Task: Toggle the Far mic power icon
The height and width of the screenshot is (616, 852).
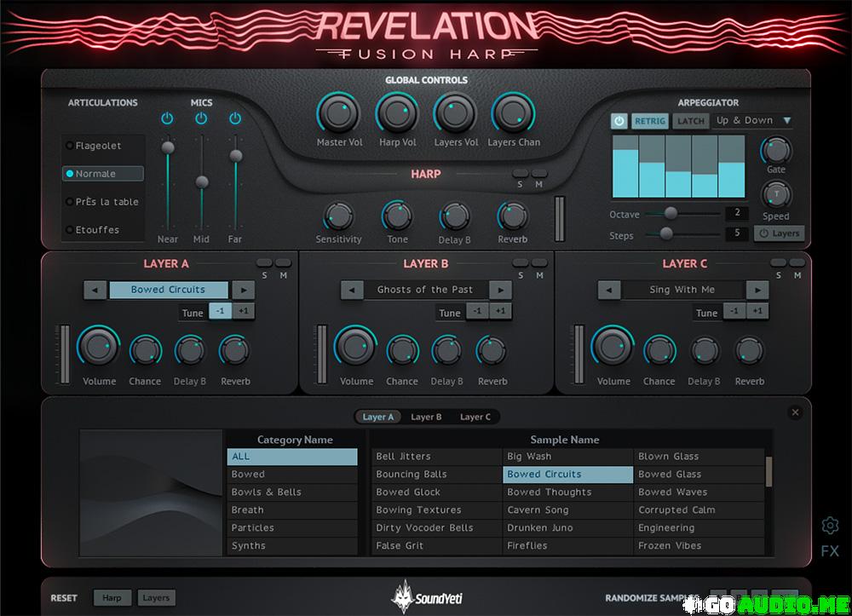Action: coord(235,118)
